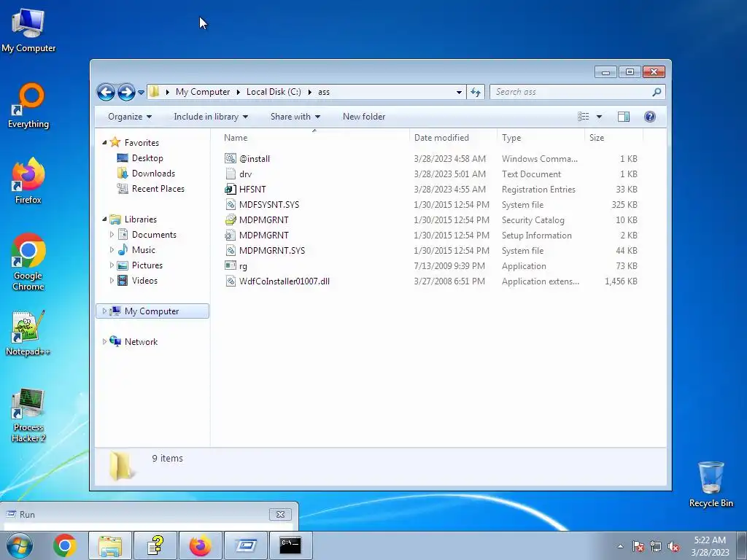Open the Share with dropdown
The image size is (747, 560).
coord(295,117)
